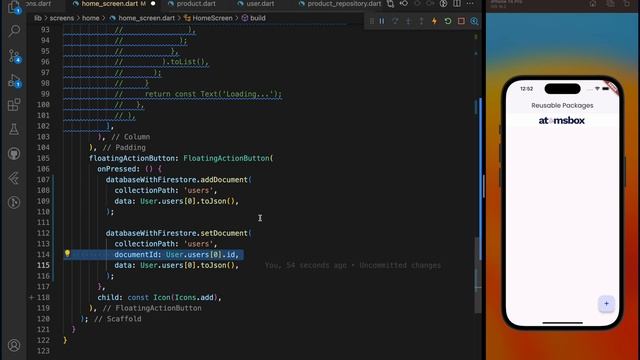Click the HomeScreen class breadcrumb
This screenshot has height=360, width=640.
212,18
